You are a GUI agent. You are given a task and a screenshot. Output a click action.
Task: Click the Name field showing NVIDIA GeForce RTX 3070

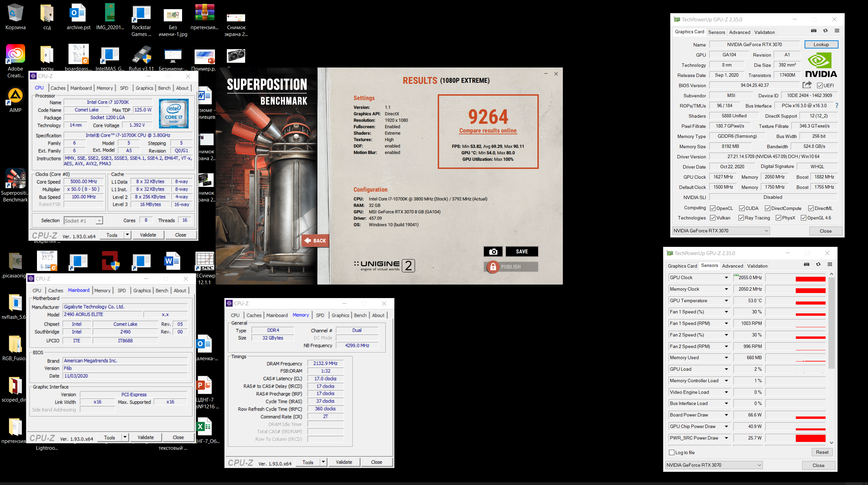[x=755, y=44]
